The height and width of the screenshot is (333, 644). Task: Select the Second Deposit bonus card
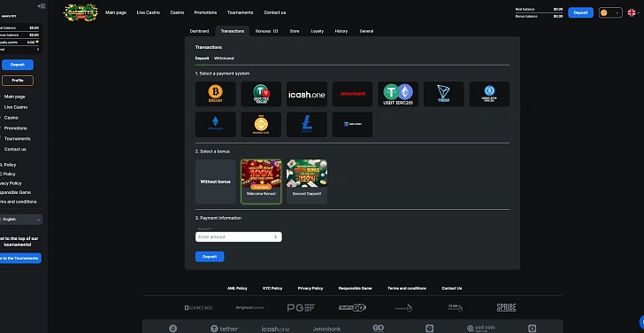click(x=307, y=182)
